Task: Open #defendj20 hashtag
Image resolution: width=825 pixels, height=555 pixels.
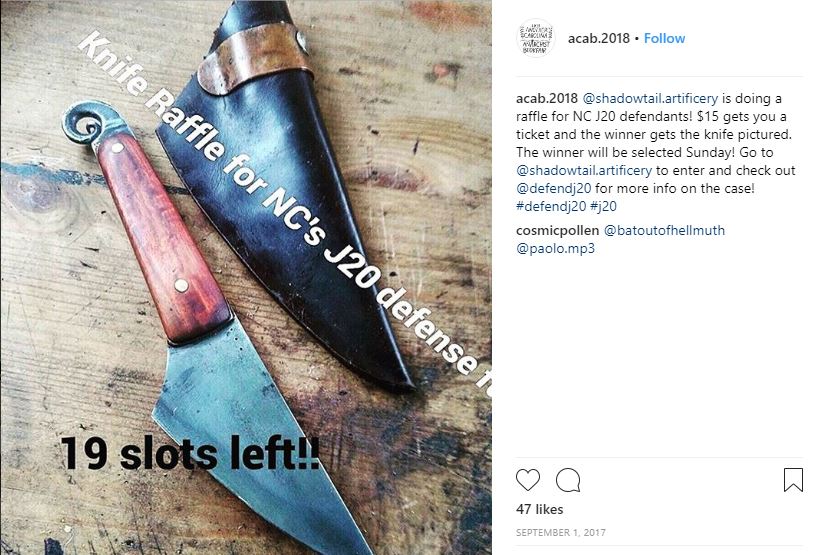Action: (x=551, y=206)
